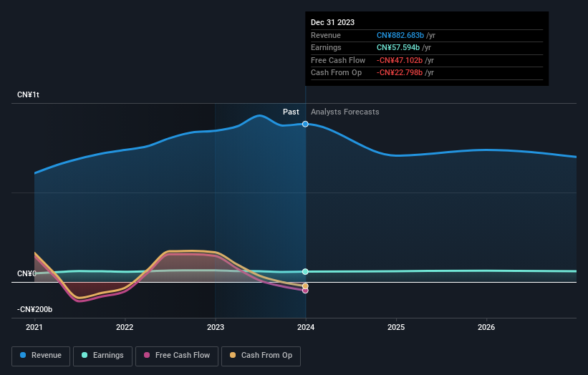Viewport: 588px width, 375px height.
Task: Click the CN¥1t y-axis label
Action: pos(28,94)
